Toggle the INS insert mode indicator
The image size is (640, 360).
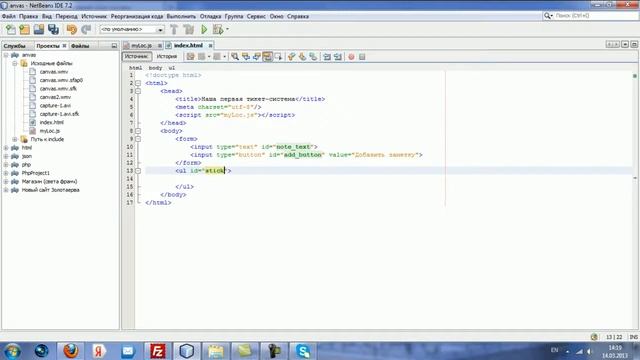click(633, 337)
